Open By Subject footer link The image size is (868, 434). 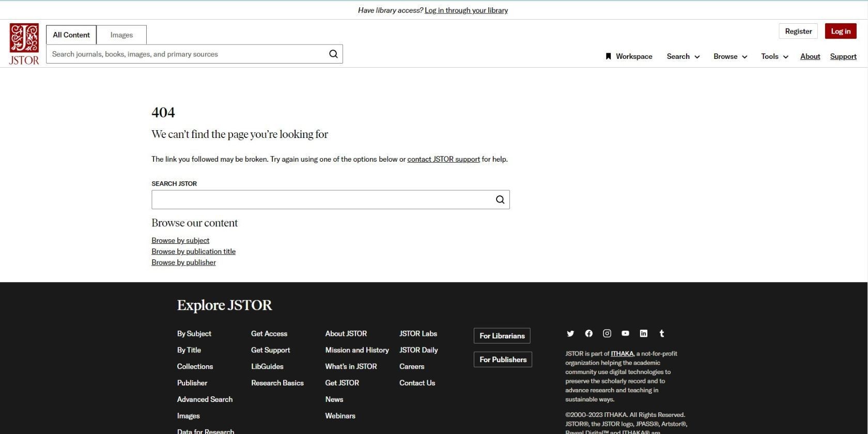click(194, 334)
